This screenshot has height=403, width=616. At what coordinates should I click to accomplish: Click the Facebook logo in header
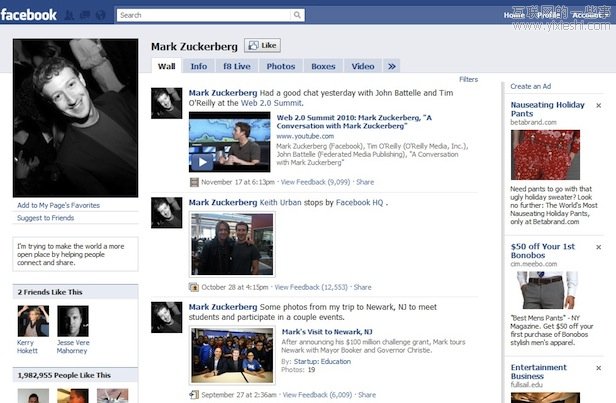(x=28, y=15)
